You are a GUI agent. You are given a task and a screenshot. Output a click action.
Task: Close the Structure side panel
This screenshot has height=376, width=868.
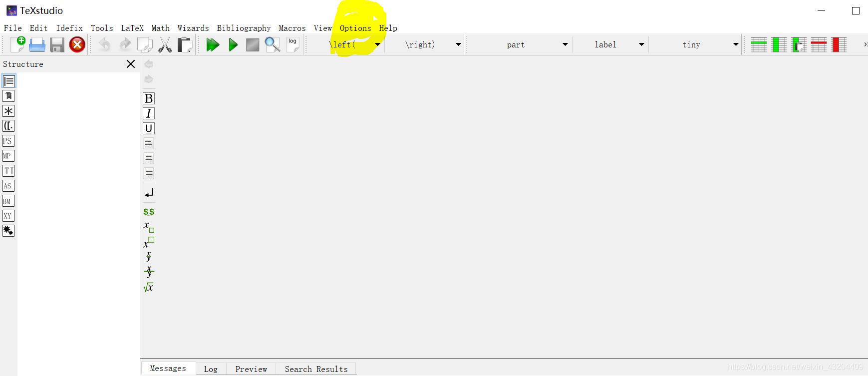click(x=131, y=64)
